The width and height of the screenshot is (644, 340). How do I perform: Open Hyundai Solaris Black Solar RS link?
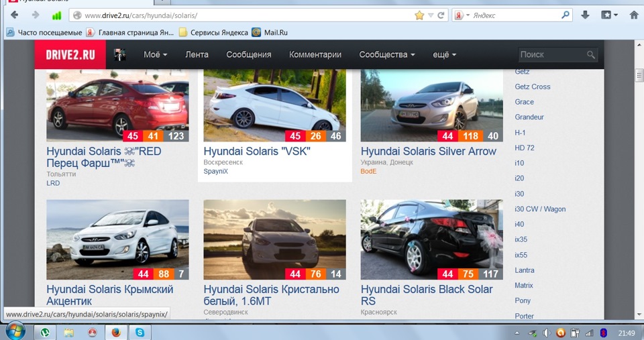(427, 295)
